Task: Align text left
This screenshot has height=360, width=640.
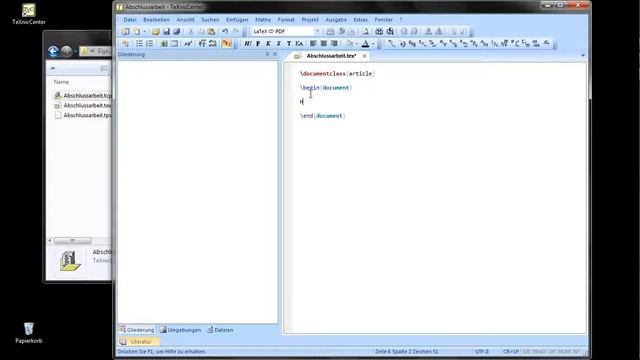Action: click(313, 43)
